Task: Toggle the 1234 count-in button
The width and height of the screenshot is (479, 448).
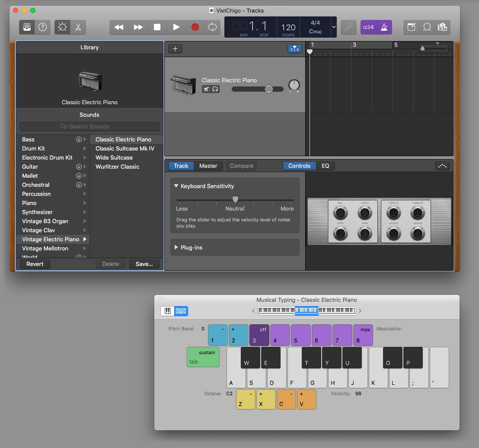Action: (368, 27)
